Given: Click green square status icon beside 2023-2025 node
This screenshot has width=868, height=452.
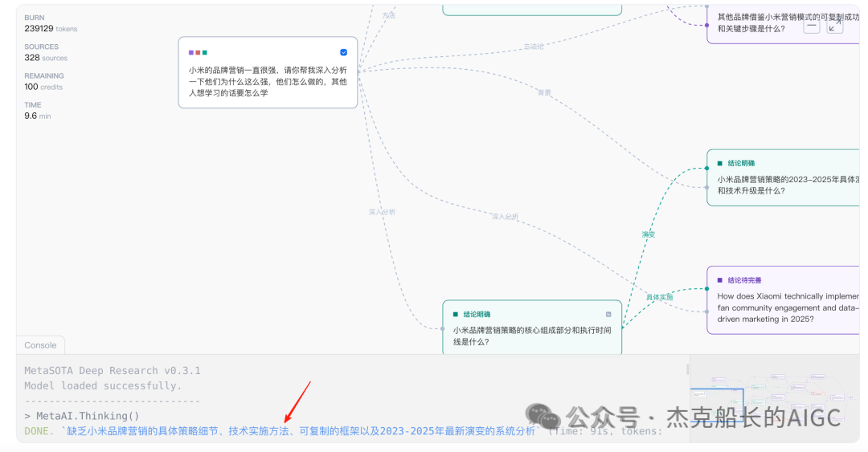Looking at the screenshot, I should 719,163.
